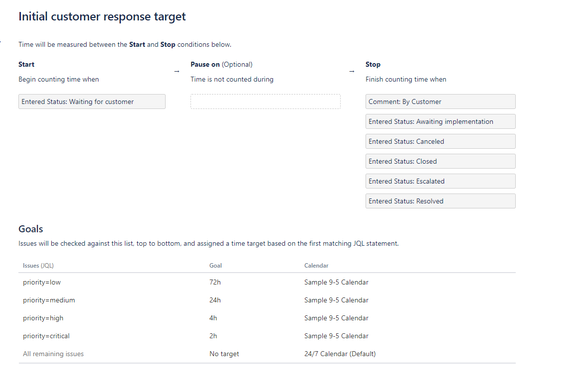Image resolution: width=561 pixels, height=390 pixels.
Task: Click the arrow between Pause on and Stop
Action: [x=352, y=72]
